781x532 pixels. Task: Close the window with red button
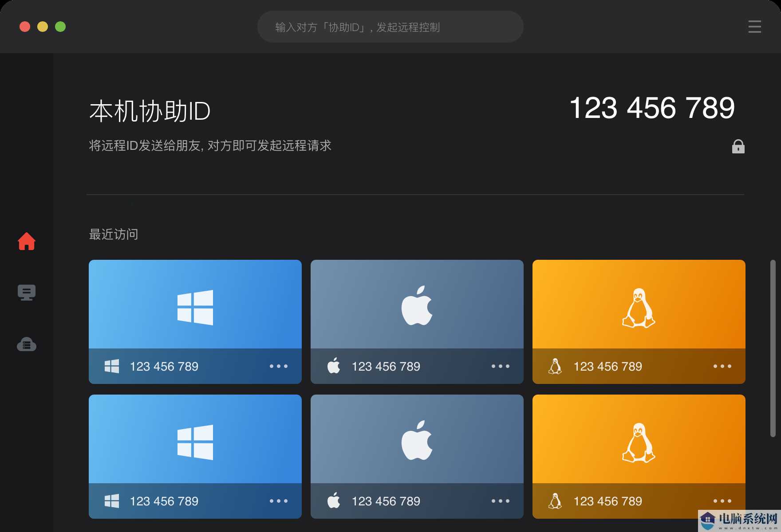coord(25,27)
